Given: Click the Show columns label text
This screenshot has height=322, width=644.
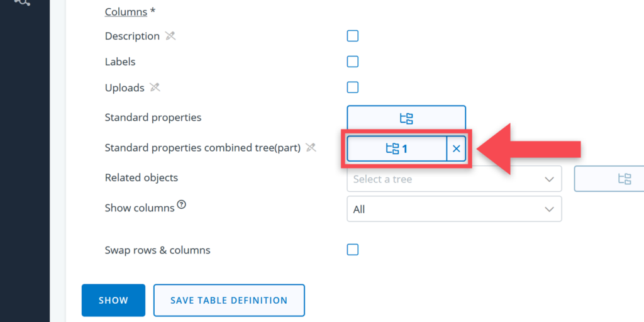Looking at the screenshot, I should 139,208.
